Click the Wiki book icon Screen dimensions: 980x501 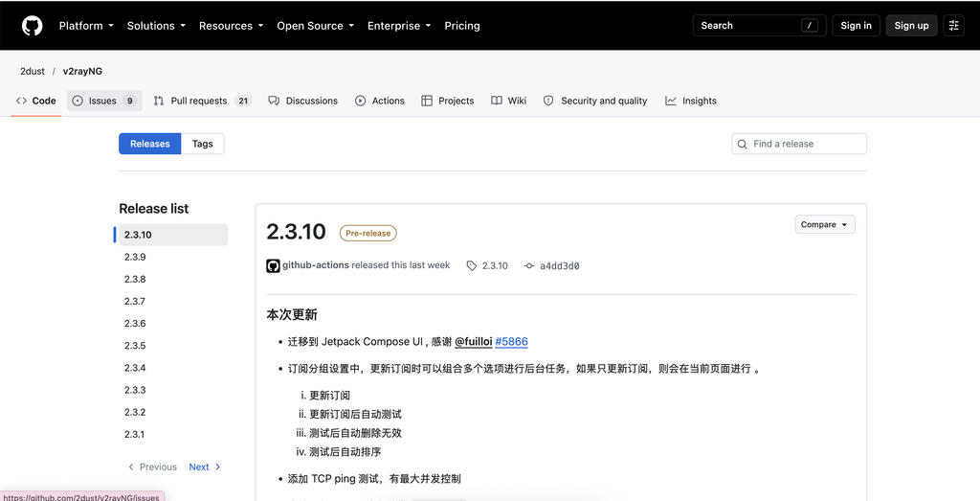(x=497, y=101)
